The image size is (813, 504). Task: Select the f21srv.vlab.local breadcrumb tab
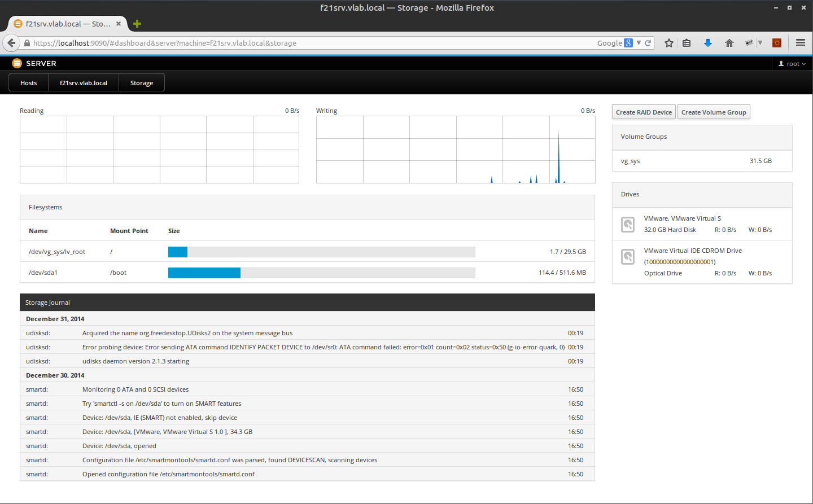point(84,83)
